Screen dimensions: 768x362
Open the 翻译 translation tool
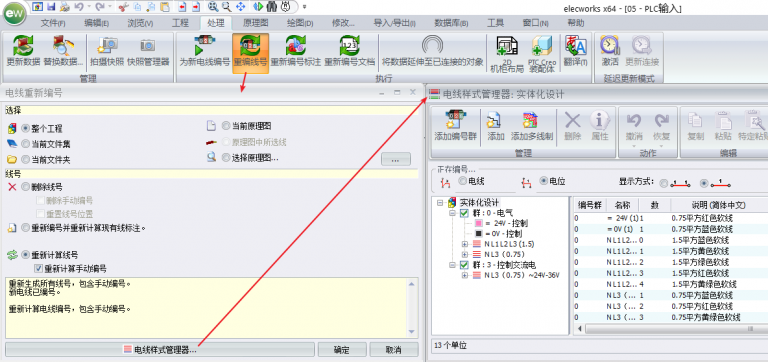[x=575, y=52]
